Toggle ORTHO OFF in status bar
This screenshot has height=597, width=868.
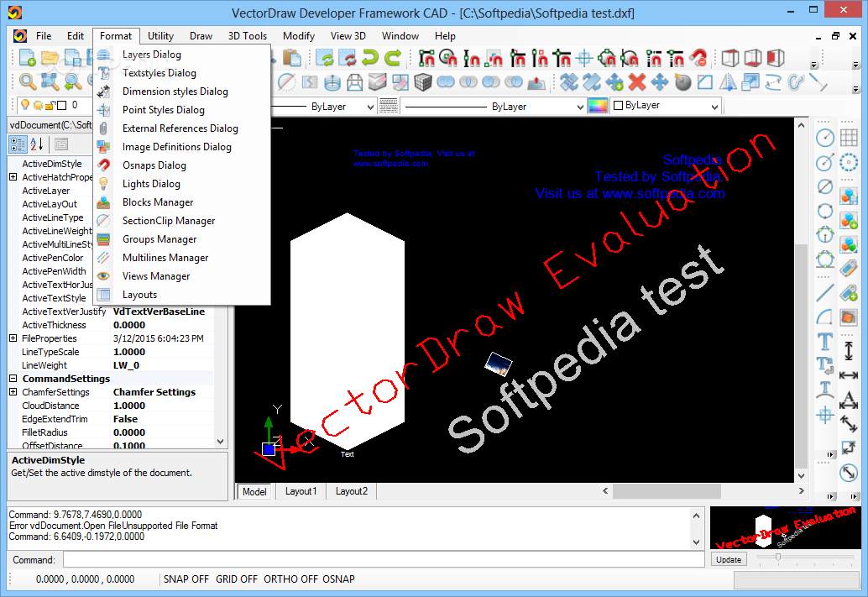point(290,579)
